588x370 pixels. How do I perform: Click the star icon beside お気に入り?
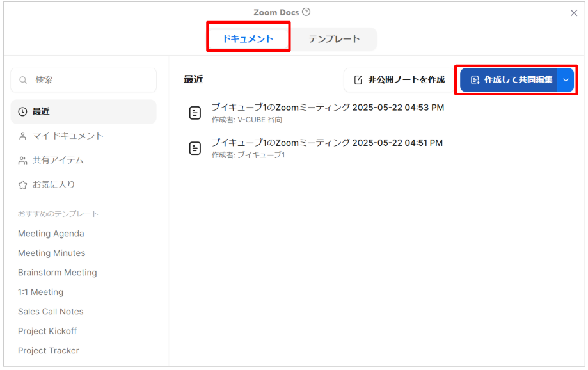(x=23, y=184)
